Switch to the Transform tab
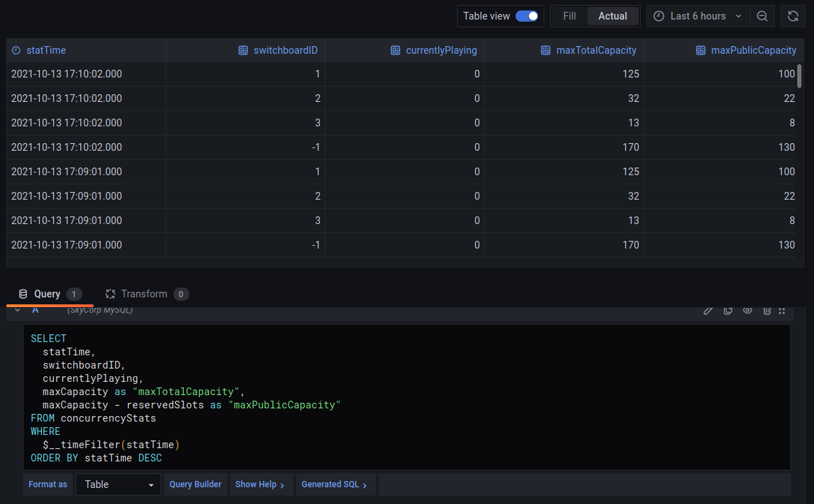This screenshot has width=814, height=504. tap(147, 294)
